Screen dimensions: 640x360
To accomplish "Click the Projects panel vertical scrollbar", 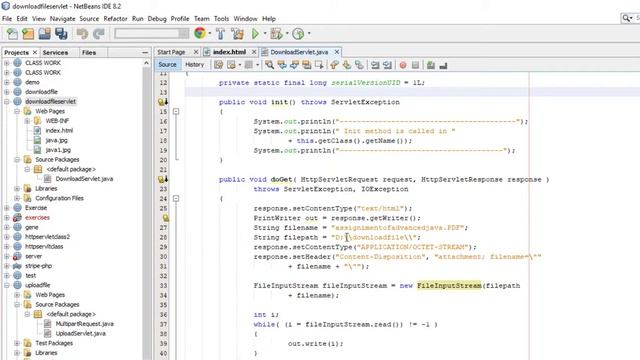I will (x=147, y=212).
